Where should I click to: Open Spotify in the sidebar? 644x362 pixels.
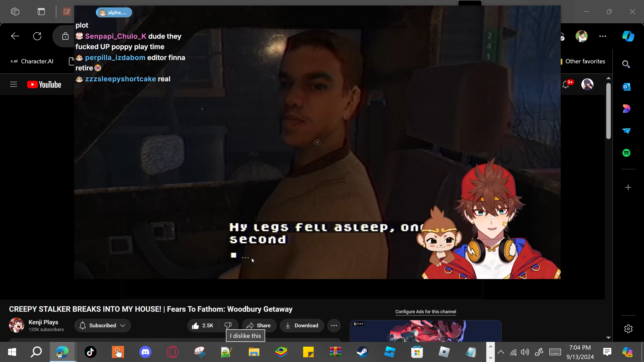click(626, 153)
